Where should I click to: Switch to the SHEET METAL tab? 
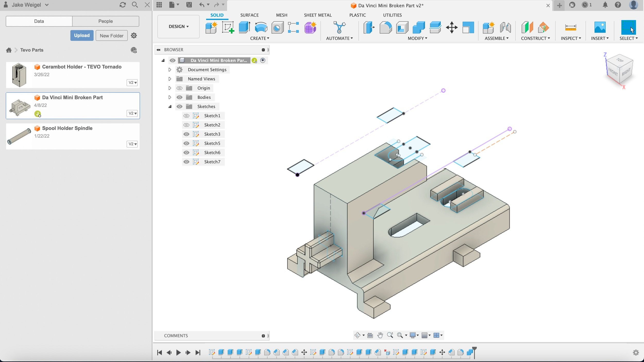click(318, 15)
